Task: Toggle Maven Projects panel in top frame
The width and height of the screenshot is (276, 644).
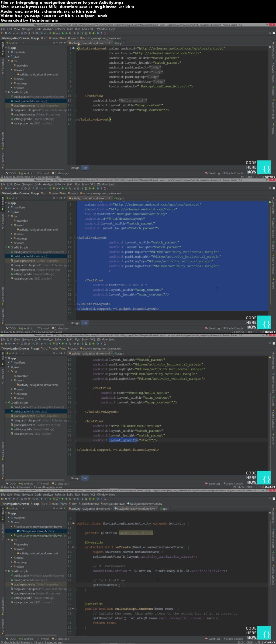Action: [273, 73]
